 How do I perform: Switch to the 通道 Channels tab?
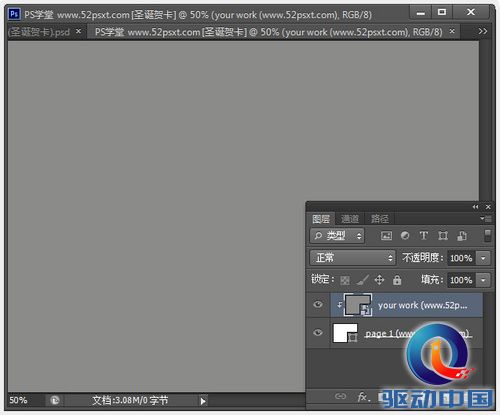pyautogui.click(x=350, y=219)
